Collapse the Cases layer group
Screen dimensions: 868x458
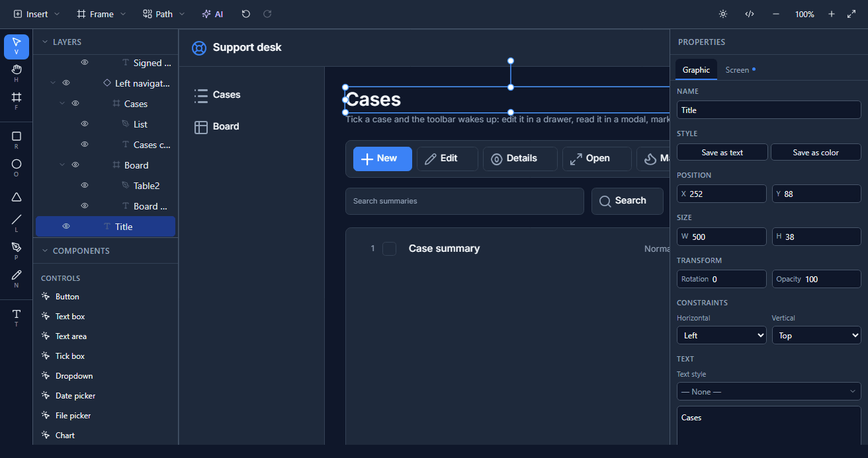(x=62, y=104)
